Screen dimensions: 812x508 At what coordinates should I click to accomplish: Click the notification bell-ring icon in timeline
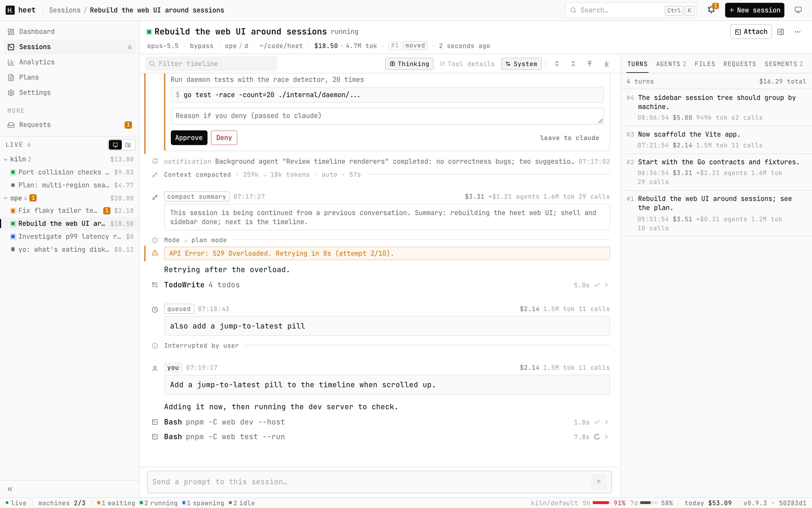tap(155, 162)
